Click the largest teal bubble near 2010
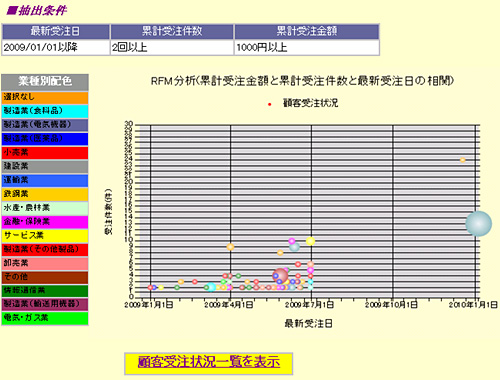The width and height of the screenshot is (500, 380). click(478, 224)
